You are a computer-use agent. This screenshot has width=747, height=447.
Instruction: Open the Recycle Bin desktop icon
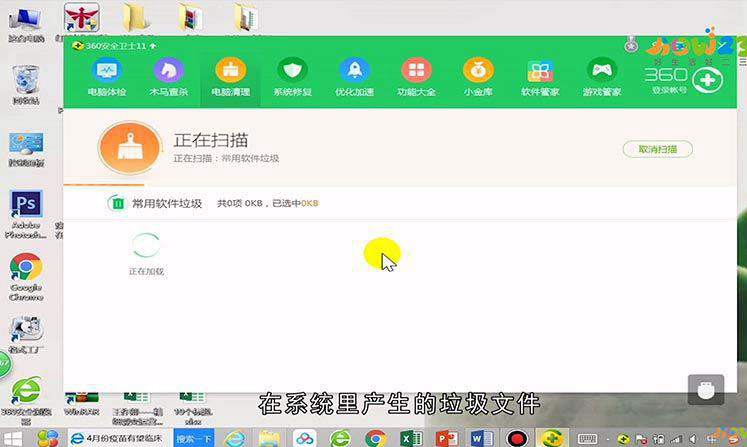[26, 85]
